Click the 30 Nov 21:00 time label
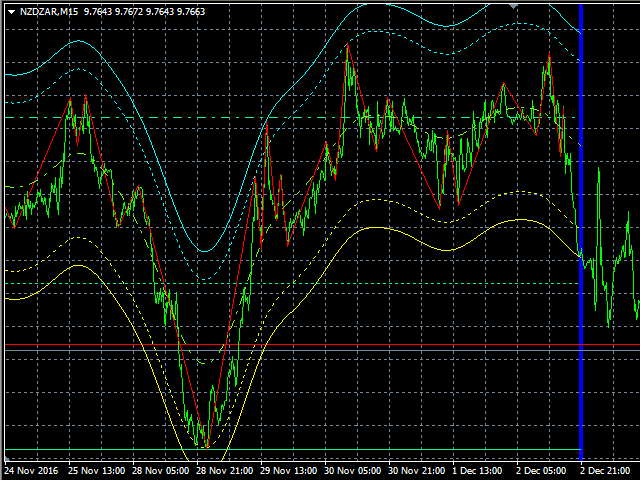The image size is (640, 480). [x=417, y=471]
